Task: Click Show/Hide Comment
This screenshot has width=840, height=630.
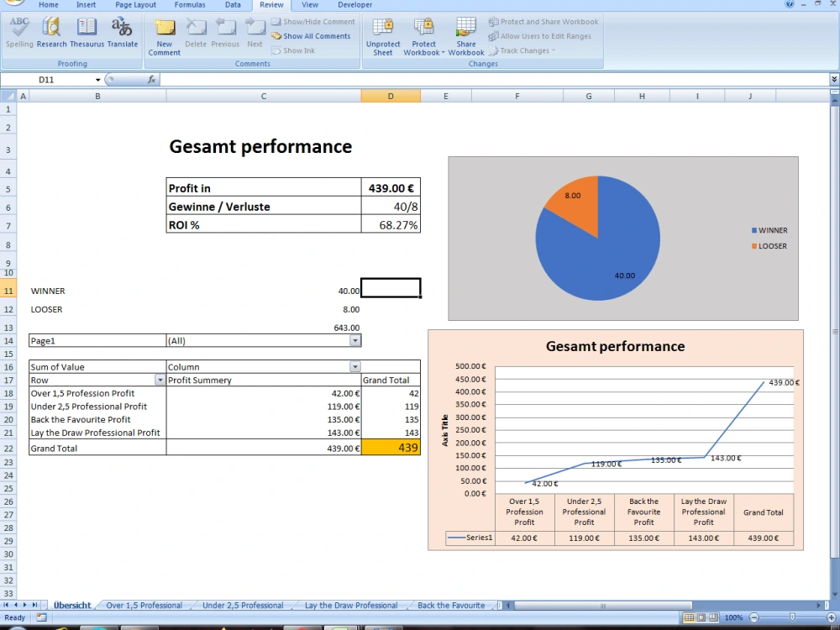Action: (x=312, y=22)
